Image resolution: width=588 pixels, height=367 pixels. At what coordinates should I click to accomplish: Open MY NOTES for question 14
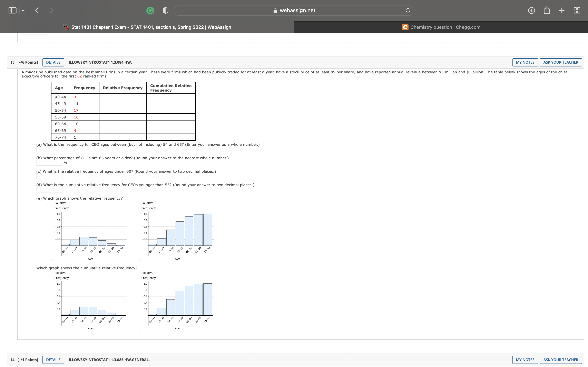525,360
